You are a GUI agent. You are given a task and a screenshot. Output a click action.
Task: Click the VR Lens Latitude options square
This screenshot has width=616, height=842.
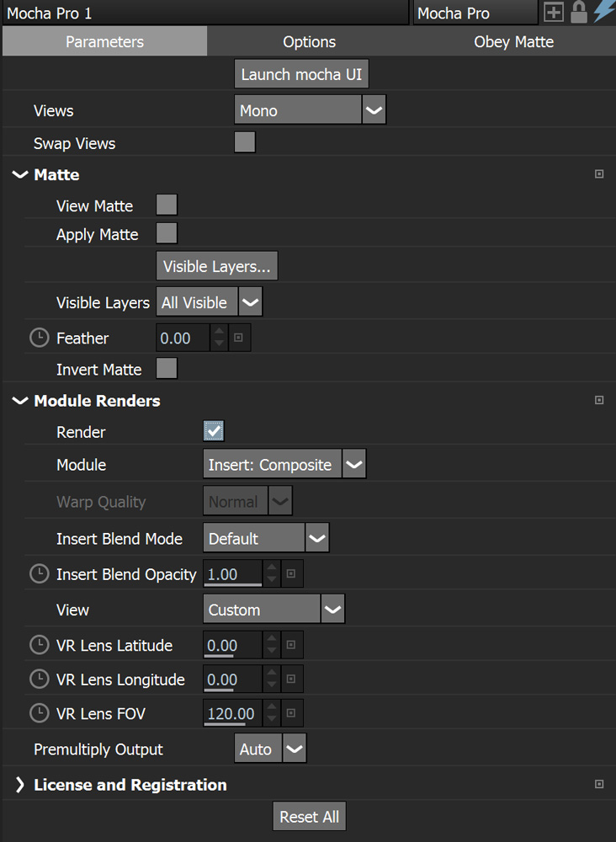pyautogui.click(x=291, y=644)
